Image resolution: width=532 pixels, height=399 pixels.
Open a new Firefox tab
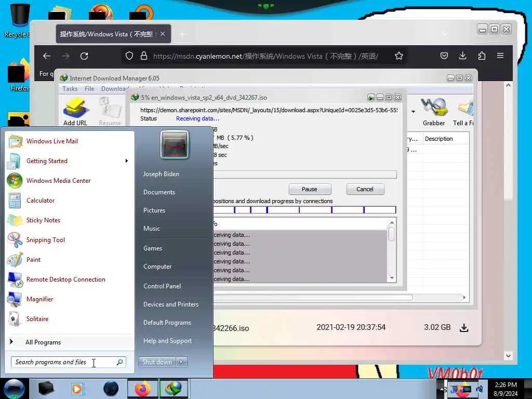[182, 34]
